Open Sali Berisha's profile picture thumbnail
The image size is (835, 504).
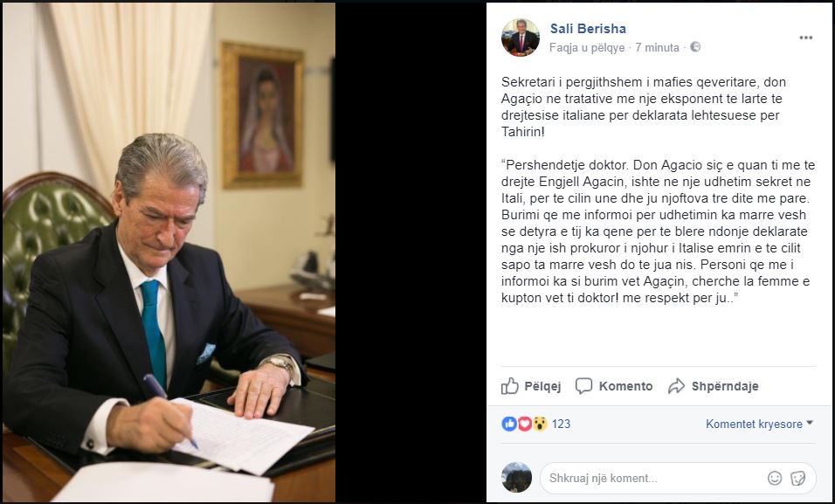(x=521, y=38)
